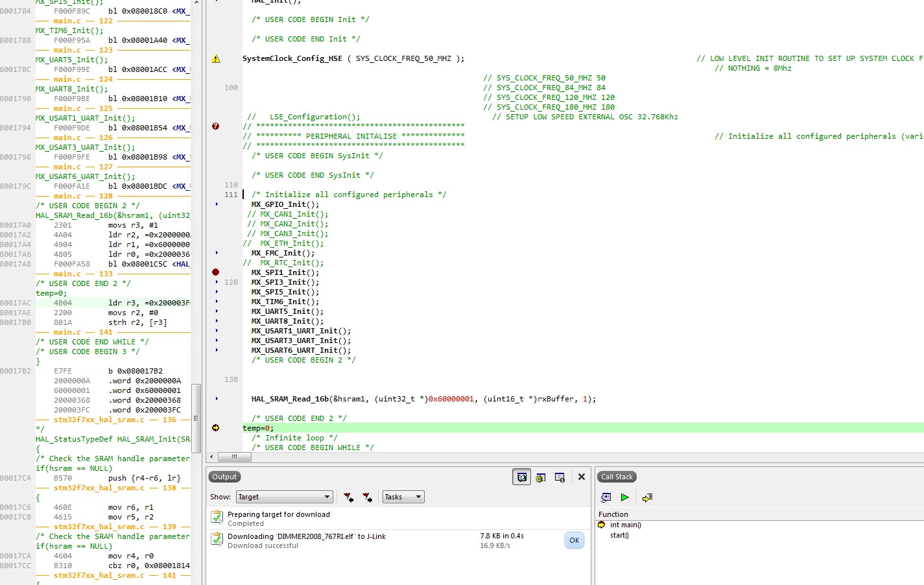
Task: Click line number 120 in editor margin
Action: (231, 282)
